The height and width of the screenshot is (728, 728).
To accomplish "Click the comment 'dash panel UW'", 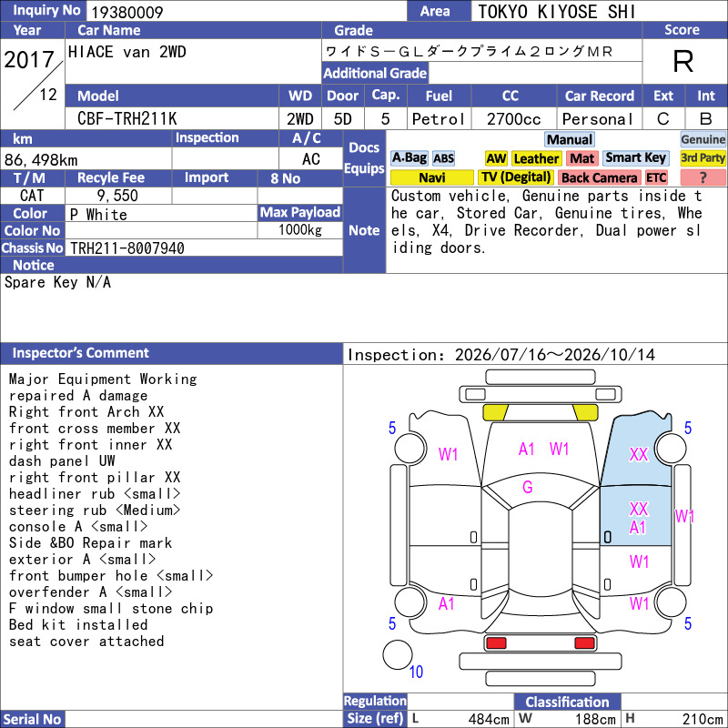I will coord(62,461).
